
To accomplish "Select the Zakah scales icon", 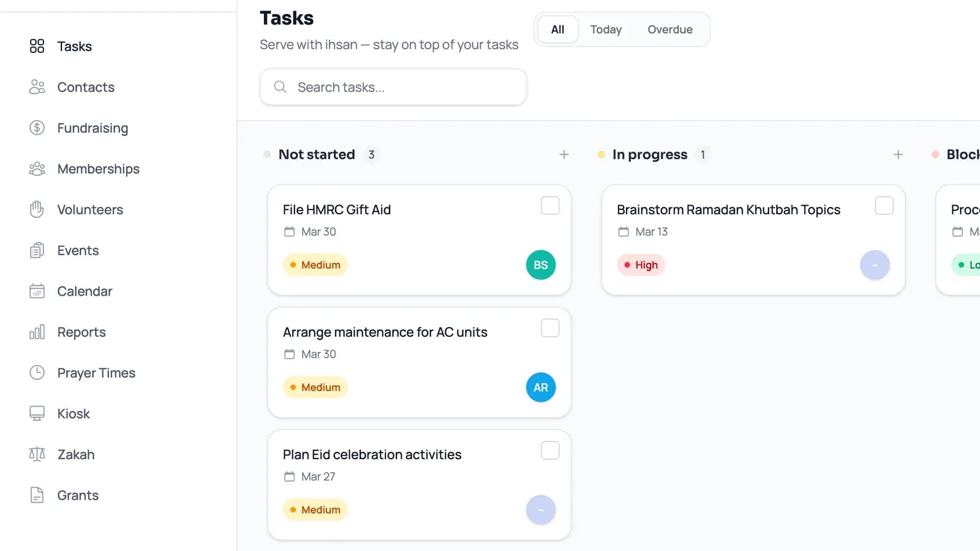I will tap(37, 454).
